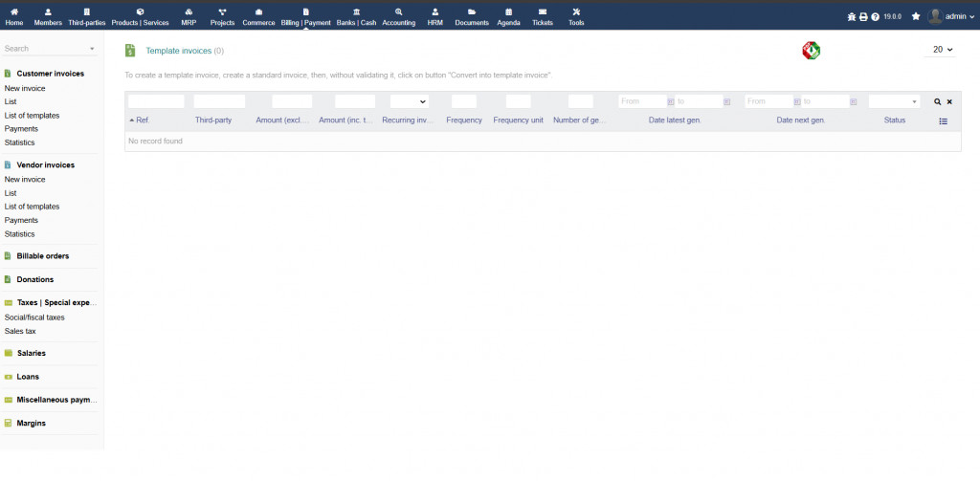Click the print page icon
This screenshot has width=980, height=481.
863,17
